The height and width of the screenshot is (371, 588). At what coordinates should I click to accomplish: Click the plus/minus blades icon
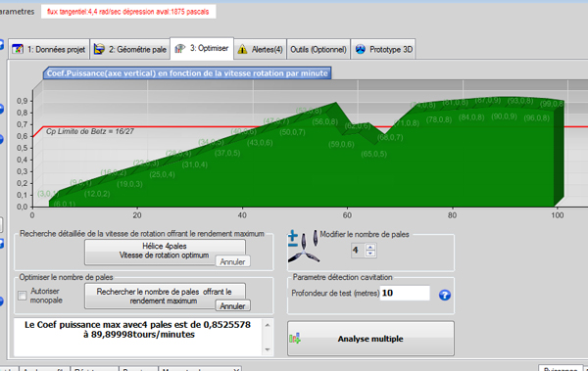pyautogui.click(x=293, y=240)
